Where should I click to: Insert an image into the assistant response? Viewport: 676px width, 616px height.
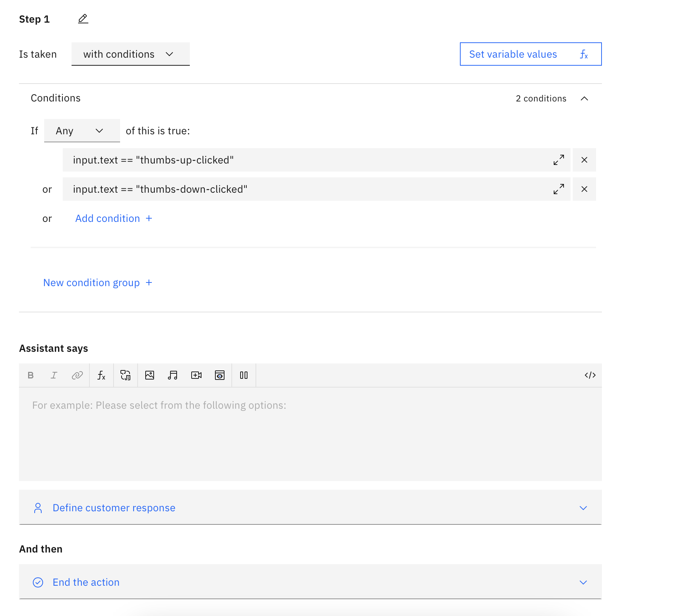pos(149,375)
